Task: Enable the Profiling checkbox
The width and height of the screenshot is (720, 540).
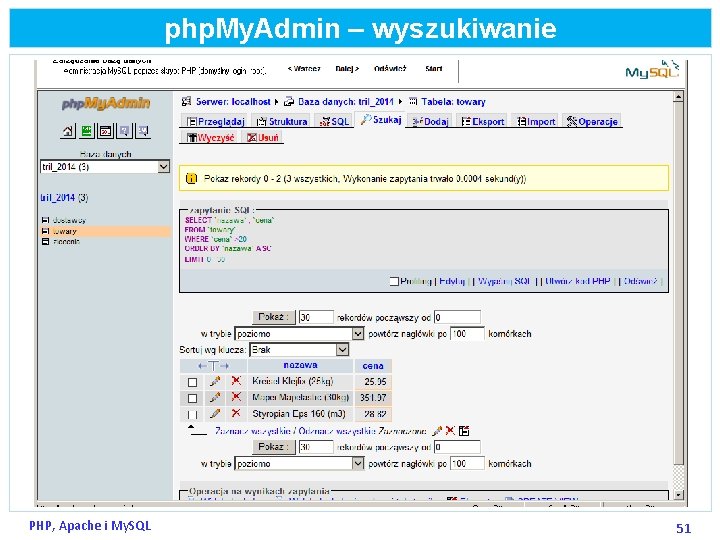Action: point(394,281)
